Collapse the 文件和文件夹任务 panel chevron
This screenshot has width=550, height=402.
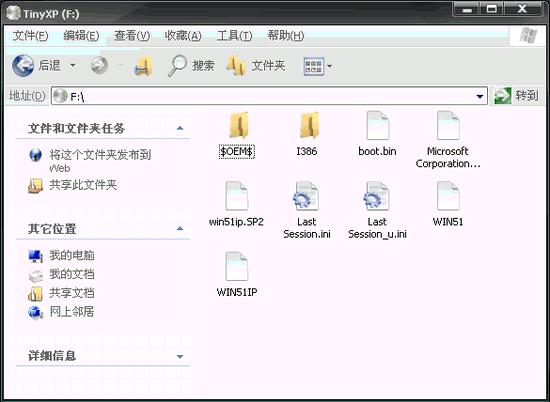tap(180, 128)
